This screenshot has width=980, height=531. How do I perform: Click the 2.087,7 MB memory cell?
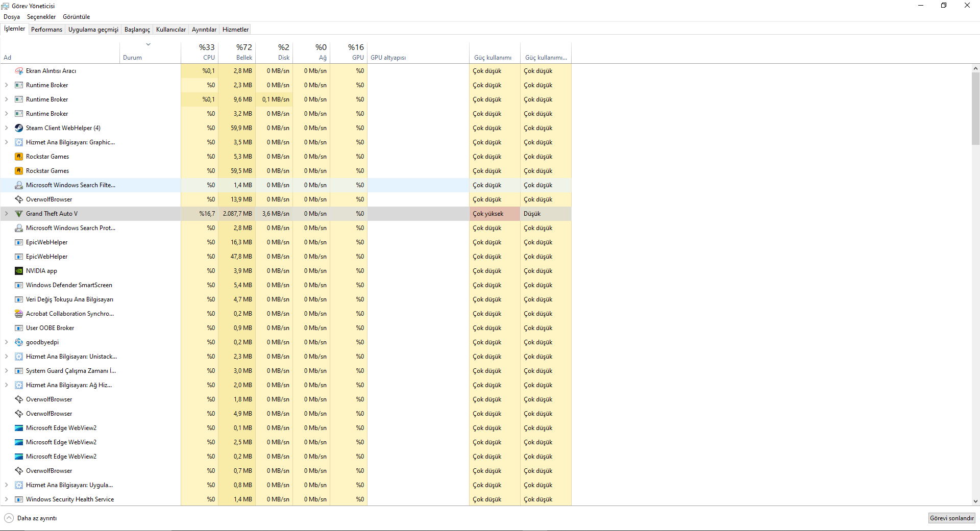tap(237, 214)
